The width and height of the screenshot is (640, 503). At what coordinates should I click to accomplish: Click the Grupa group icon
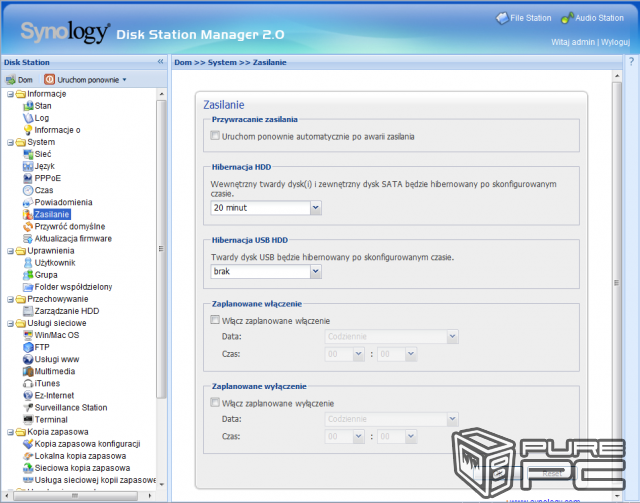point(28,275)
